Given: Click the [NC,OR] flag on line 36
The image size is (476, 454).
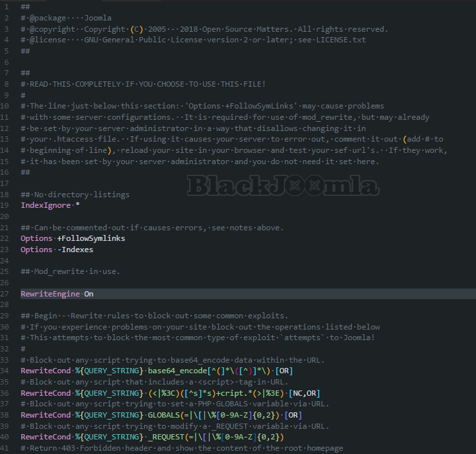Looking at the screenshot, I should coord(304,393).
